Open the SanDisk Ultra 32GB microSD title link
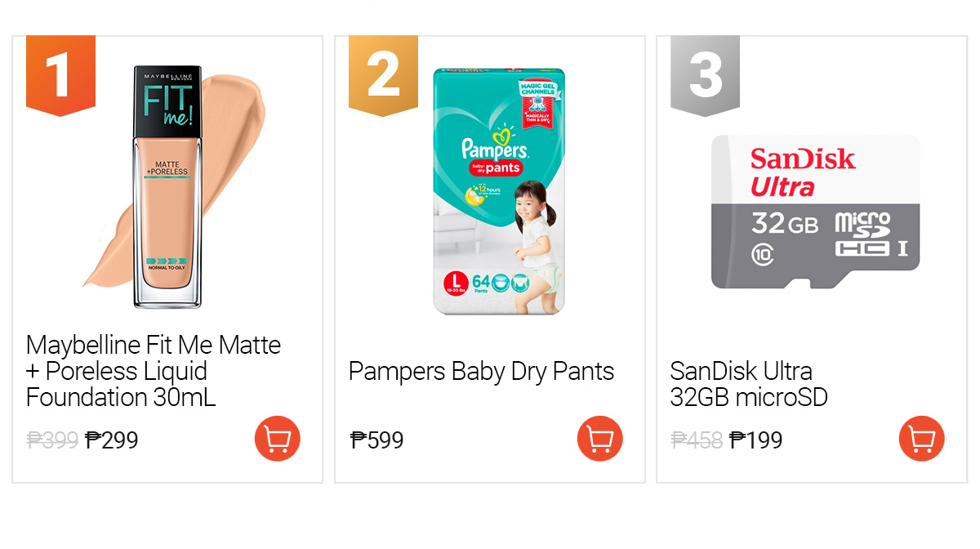 [749, 384]
